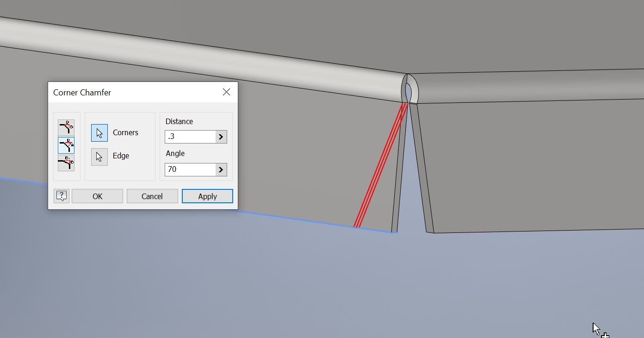644x338 pixels.
Task: Open Corner Chamfer help via question mark
Action: coord(61,196)
